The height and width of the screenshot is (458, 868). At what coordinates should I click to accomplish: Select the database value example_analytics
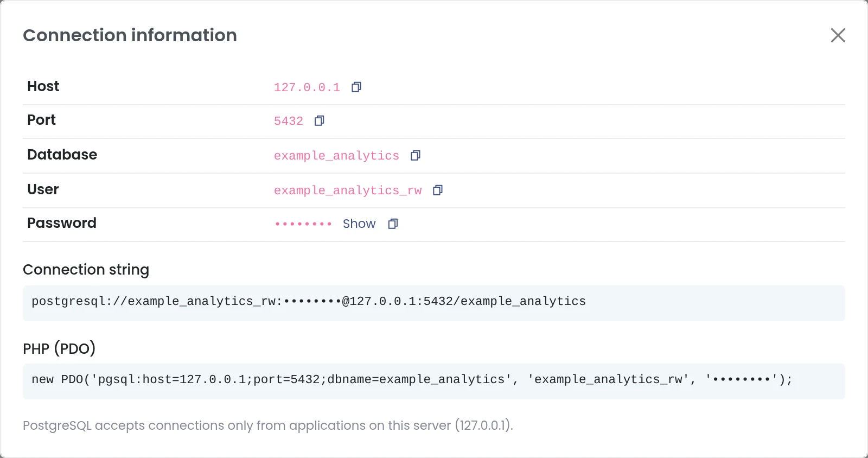(336, 156)
